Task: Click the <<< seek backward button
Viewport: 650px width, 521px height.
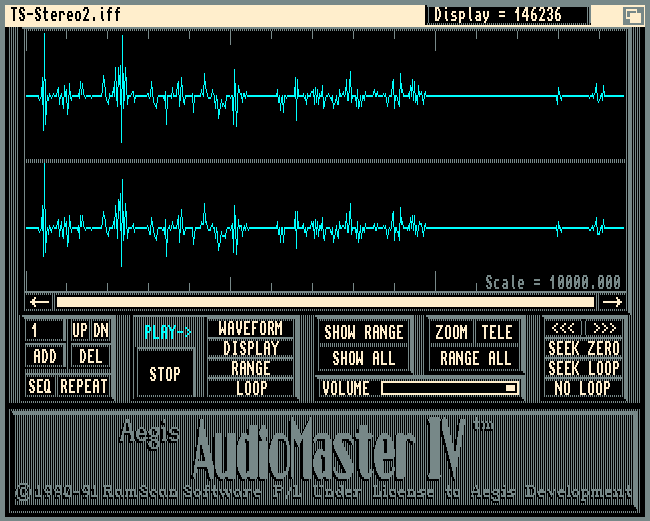Action: 563,328
